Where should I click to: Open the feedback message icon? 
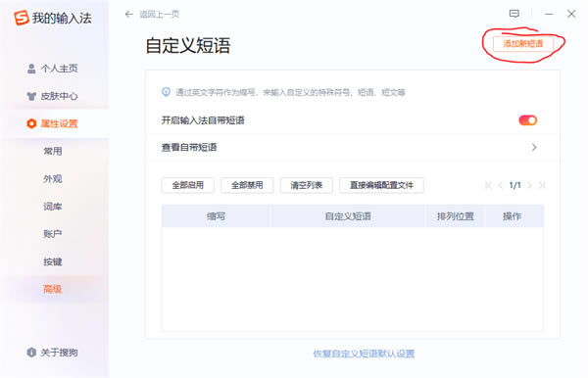click(514, 14)
